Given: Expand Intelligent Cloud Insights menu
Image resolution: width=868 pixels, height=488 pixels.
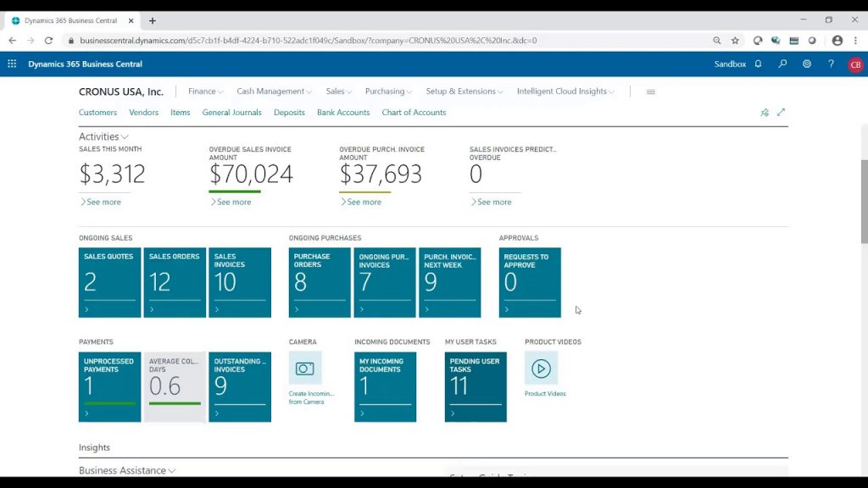Looking at the screenshot, I should 565,91.
